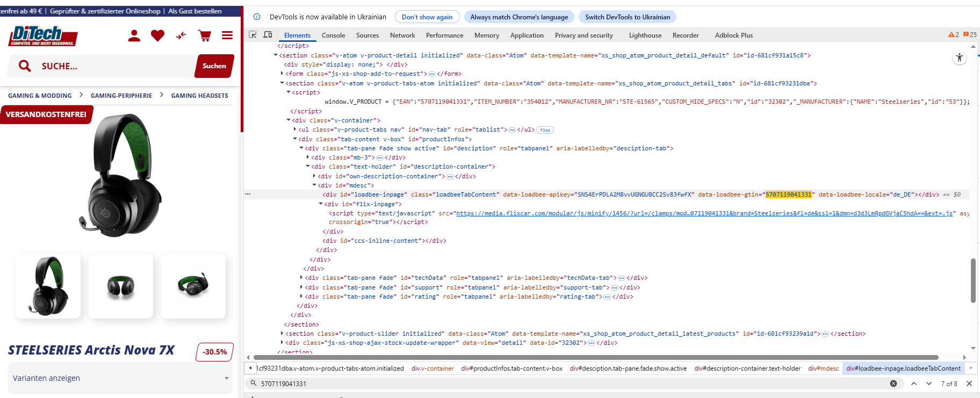Open the GAMING HEADSETS breadcrumb link
This screenshot has width=980, height=398.
200,96
